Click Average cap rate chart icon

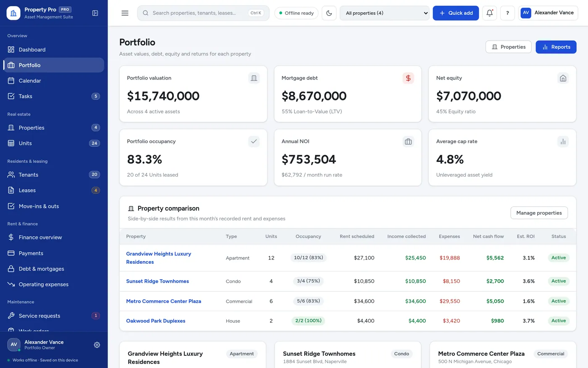(x=563, y=142)
